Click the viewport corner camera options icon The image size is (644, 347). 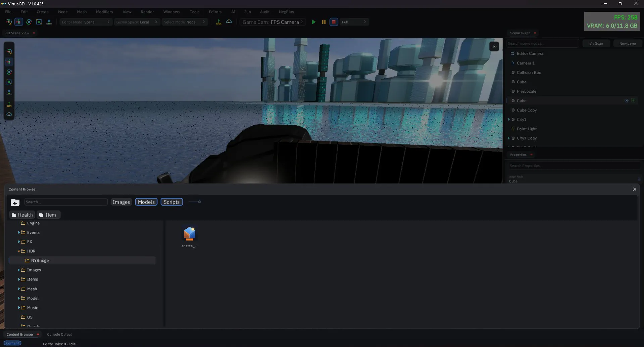pos(494,46)
